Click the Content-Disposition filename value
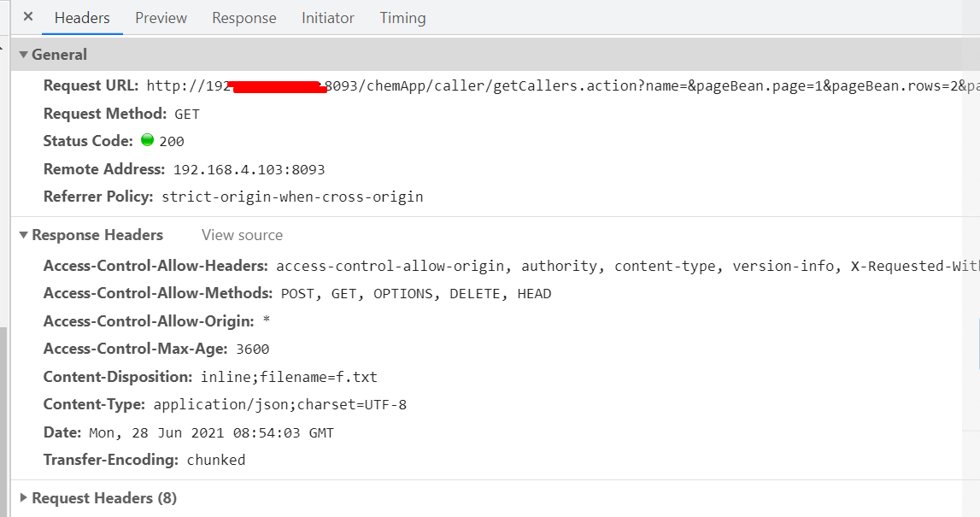 pyautogui.click(x=289, y=377)
